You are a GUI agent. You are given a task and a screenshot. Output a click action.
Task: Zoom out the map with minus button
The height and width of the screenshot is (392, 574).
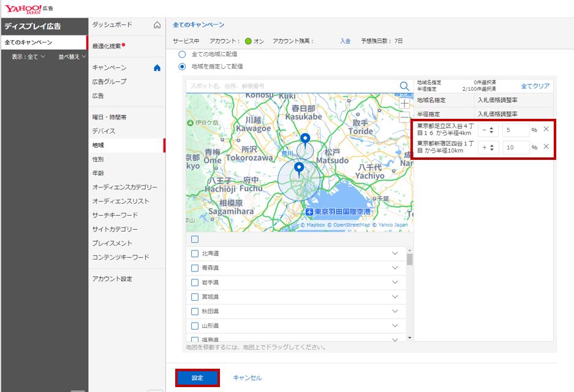pos(404,117)
